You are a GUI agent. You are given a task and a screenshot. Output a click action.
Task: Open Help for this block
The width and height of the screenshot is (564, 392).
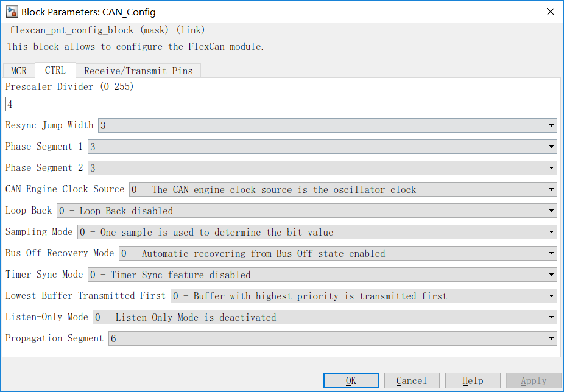(x=473, y=380)
